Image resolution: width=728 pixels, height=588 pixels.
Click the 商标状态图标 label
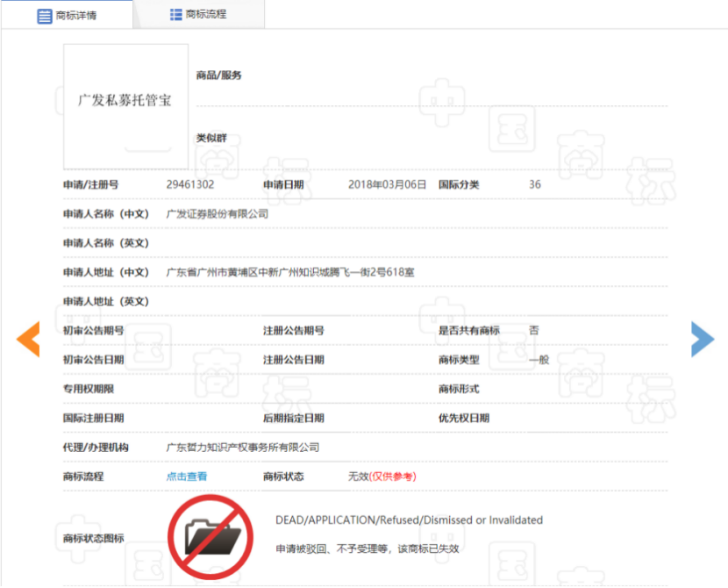(93, 538)
